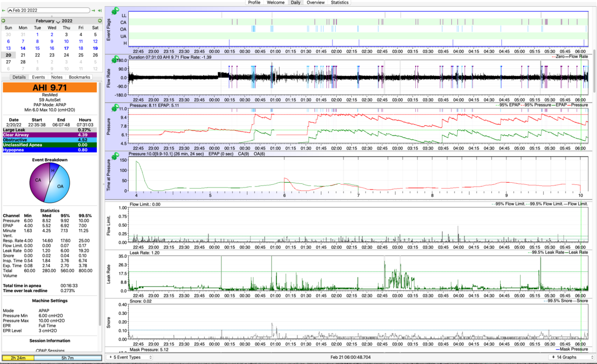Screen dimensions: 597x364
Task: Select February 21 in the calendar
Action: [x=23, y=55]
